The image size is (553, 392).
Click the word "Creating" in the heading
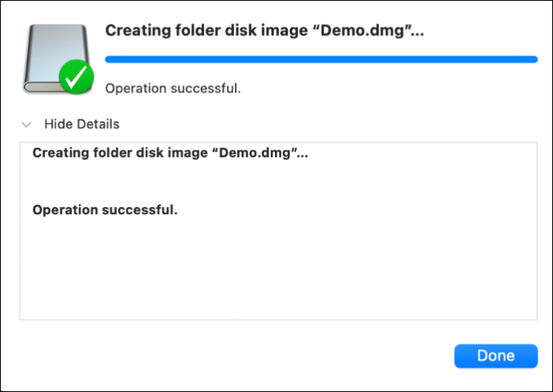click(x=134, y=30)
